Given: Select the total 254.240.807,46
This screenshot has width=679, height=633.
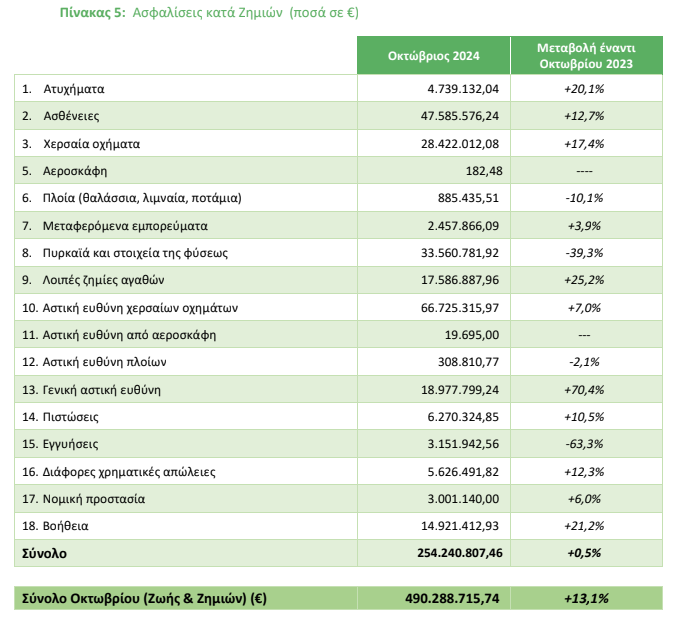Looking at the screenshot, I should click(x=460, y=553).
